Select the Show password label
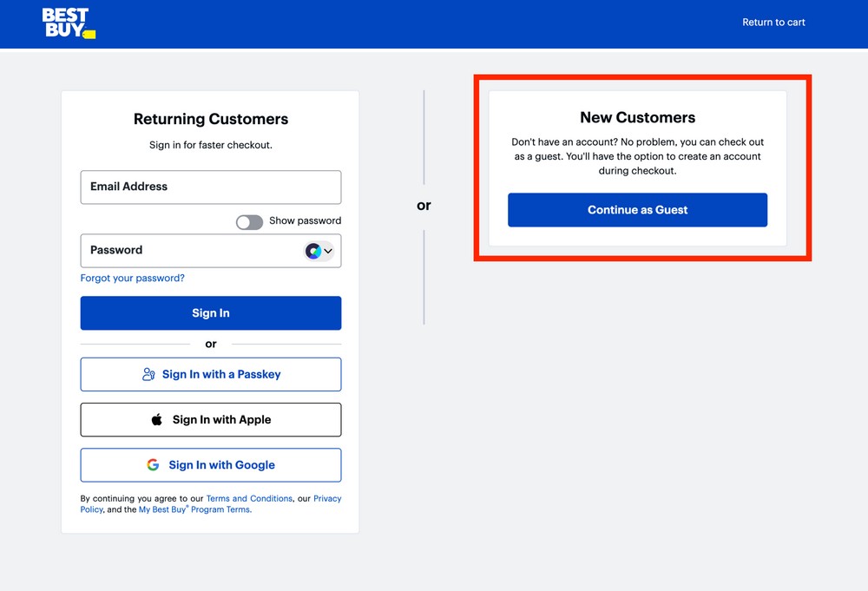This screenshot has height=591, width=868. 305,220
